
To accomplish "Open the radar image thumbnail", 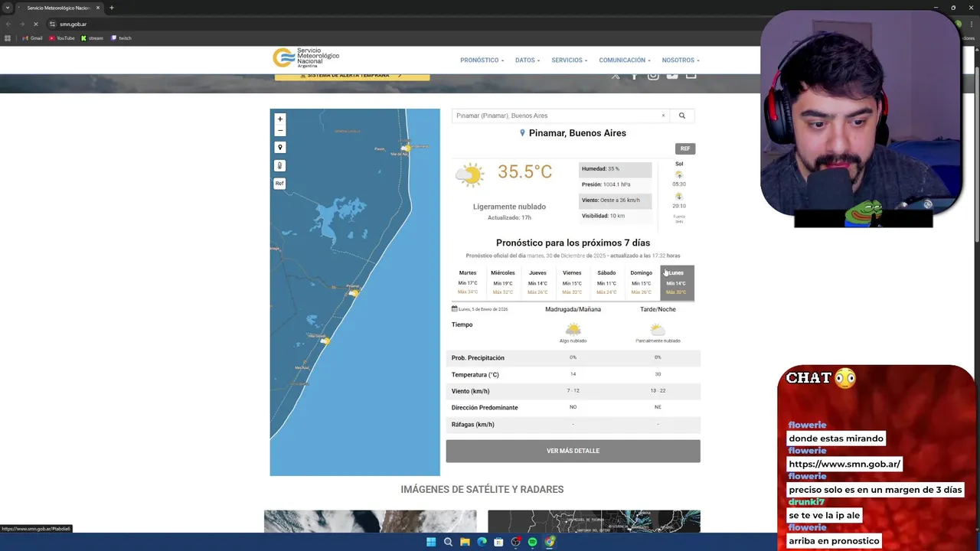I will point(594,521).
